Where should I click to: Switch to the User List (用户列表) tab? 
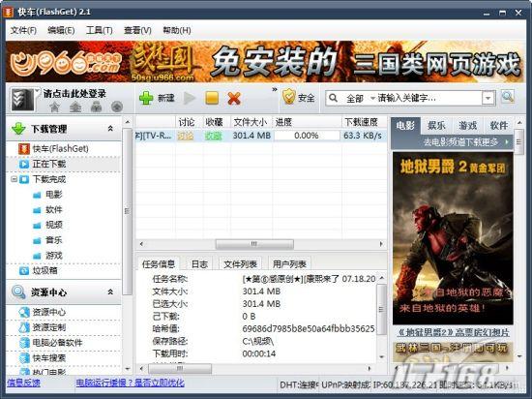pyautogui.click(x=289, y=263)
